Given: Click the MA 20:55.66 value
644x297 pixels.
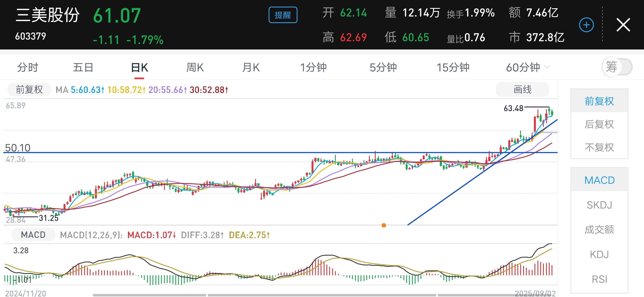Looking at the screenshot, I should click(x=168, y=90).
